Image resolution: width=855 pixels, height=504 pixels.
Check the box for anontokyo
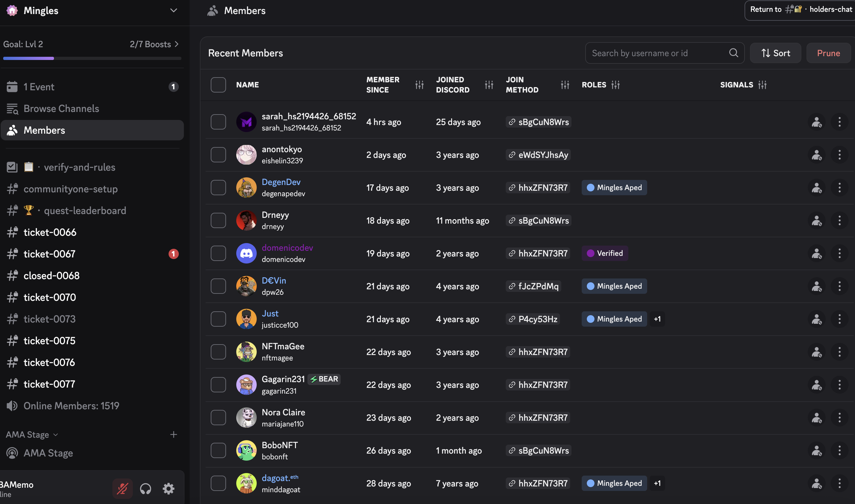coord(218,155)
